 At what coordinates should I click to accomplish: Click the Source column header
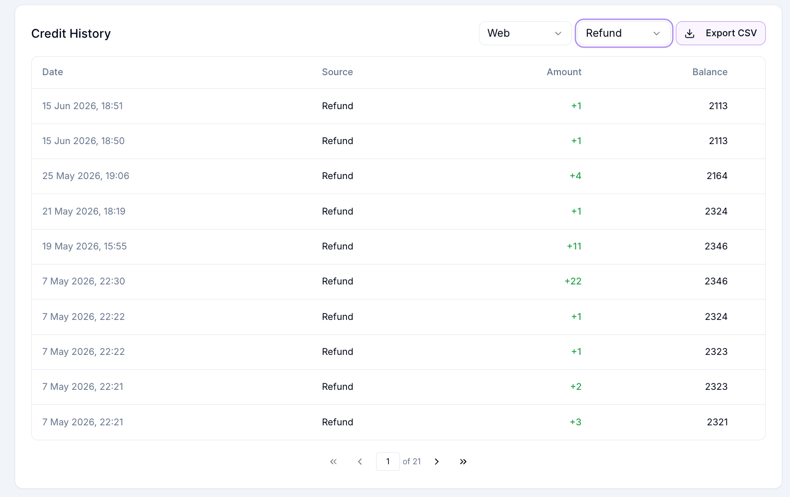(337, 72)
